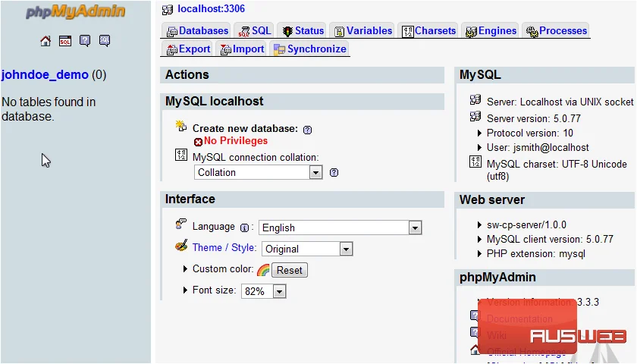Click the Font size bullet arrow
Viewport: 637px width, 364px height.
(x=185, y=290)
